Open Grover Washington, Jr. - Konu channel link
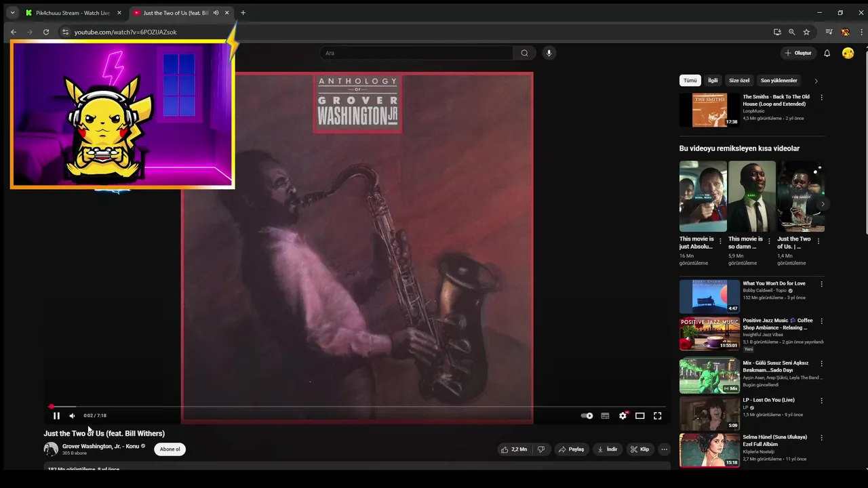This screenshot has height=488, width=868. (x=100, y=447)
